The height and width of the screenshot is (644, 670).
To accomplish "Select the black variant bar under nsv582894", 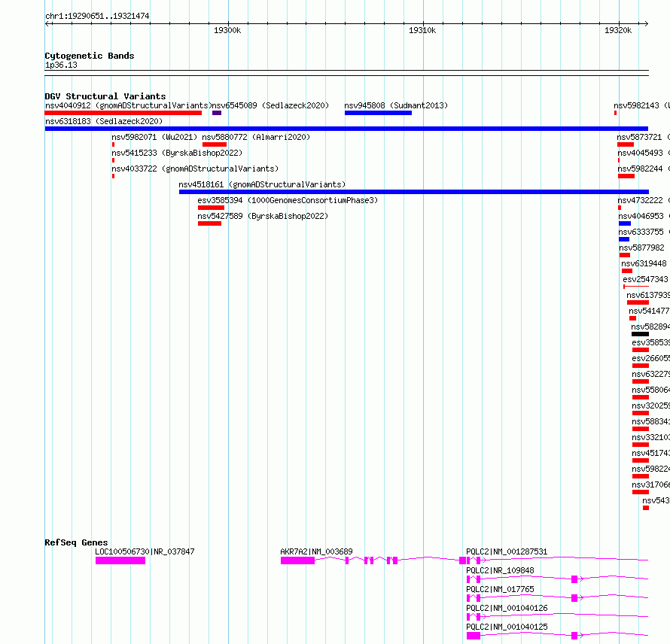I will tap(640, 334).
